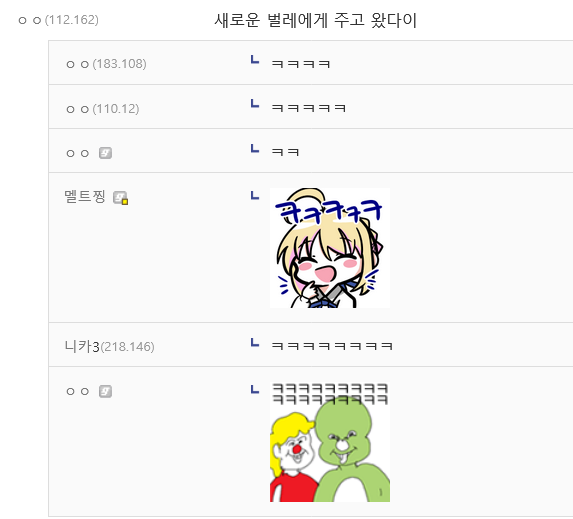Click the nickname 니카3
Image resolution: width=573 pixels, height=519 pixels.
[x=82, y=346]
